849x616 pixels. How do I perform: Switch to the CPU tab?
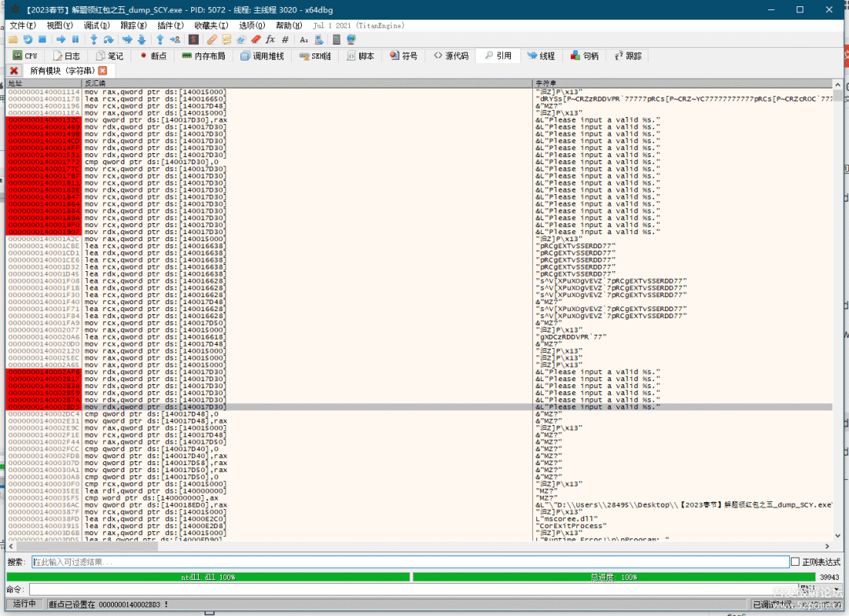[x=25, y=56]
